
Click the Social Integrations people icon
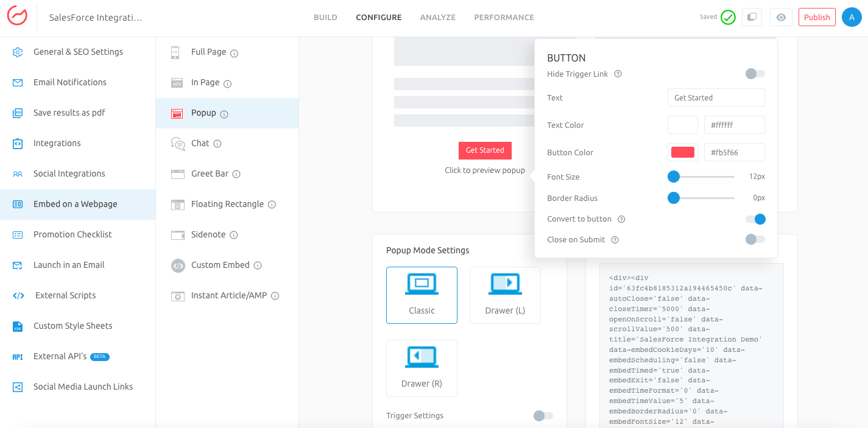tap(18, 174)
